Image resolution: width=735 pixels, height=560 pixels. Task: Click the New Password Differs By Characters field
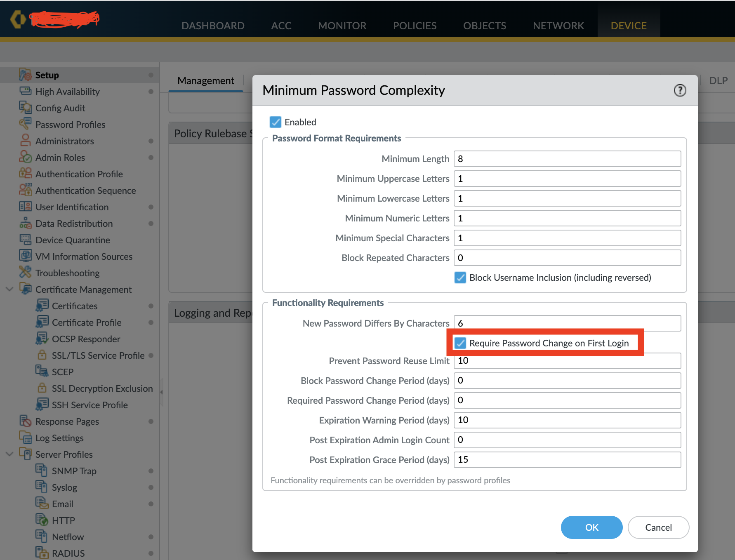tap(567, 322)
